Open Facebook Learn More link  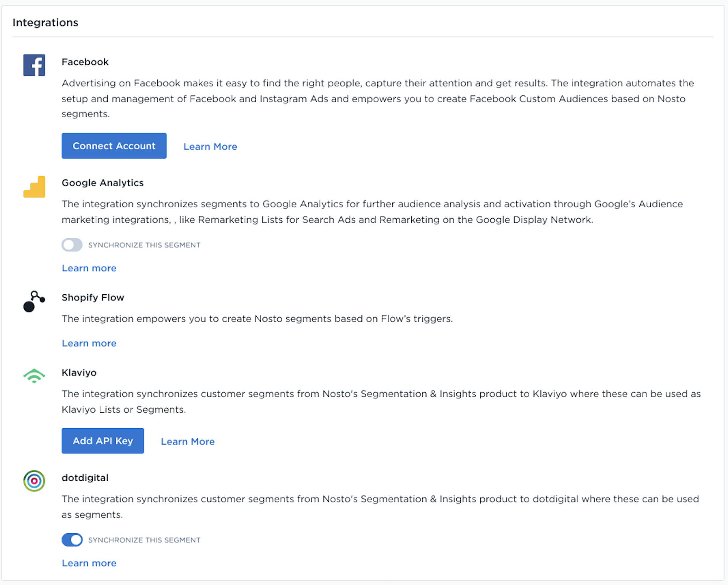pyautogui.click(x=210, y=147)
